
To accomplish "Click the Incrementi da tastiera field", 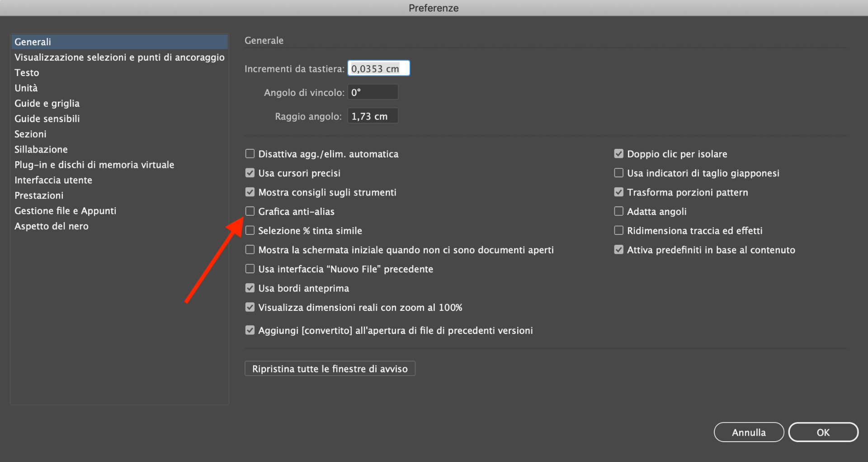I will (x=378, y=68).
